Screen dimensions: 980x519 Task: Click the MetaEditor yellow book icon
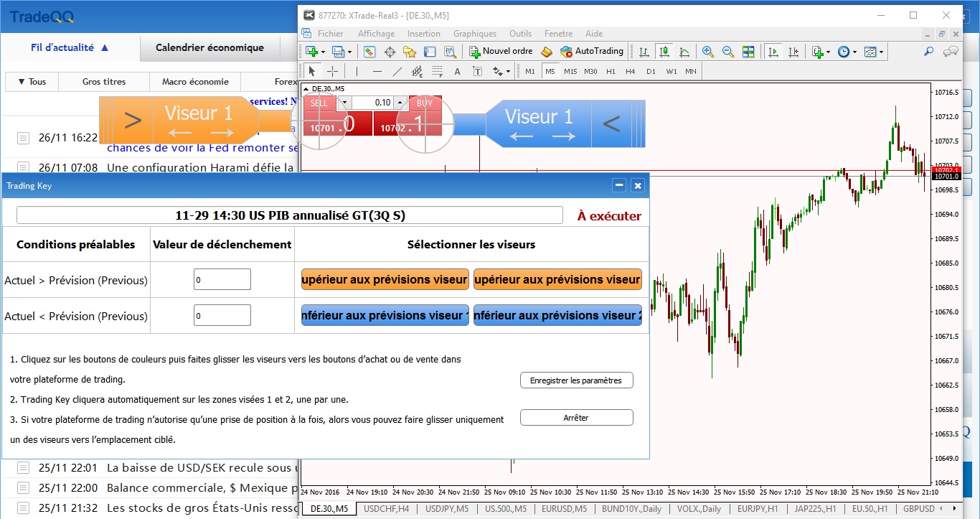547,52
